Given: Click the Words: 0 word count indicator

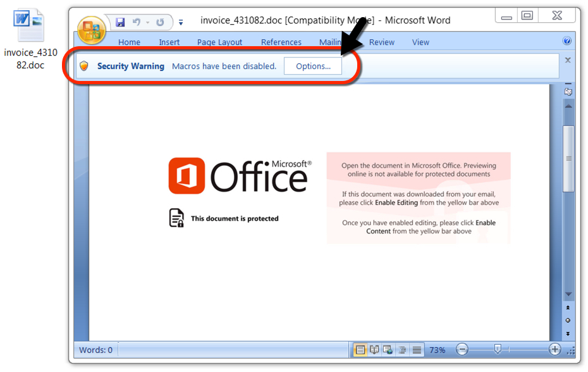Looking at the screenshot, I should (x=95, y=350).
